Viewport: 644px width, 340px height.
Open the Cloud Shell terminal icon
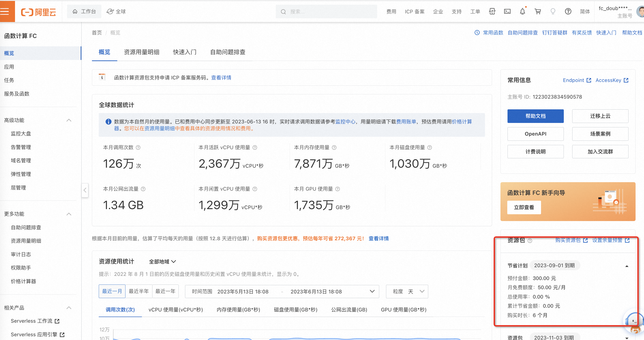(507, 11)
